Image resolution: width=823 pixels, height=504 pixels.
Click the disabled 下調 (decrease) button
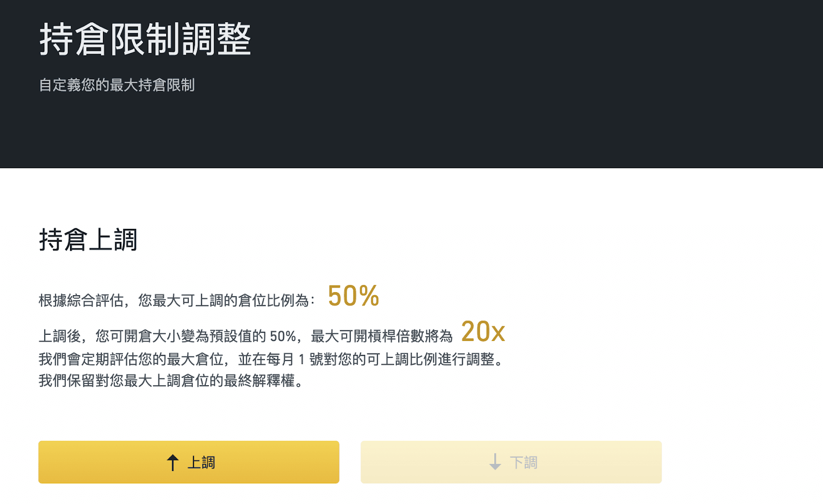point(511,462)
